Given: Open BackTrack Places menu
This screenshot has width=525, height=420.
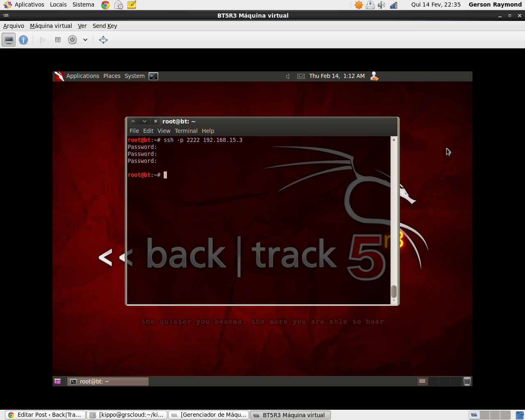Looking at the screenshot, I should [112, 76].
